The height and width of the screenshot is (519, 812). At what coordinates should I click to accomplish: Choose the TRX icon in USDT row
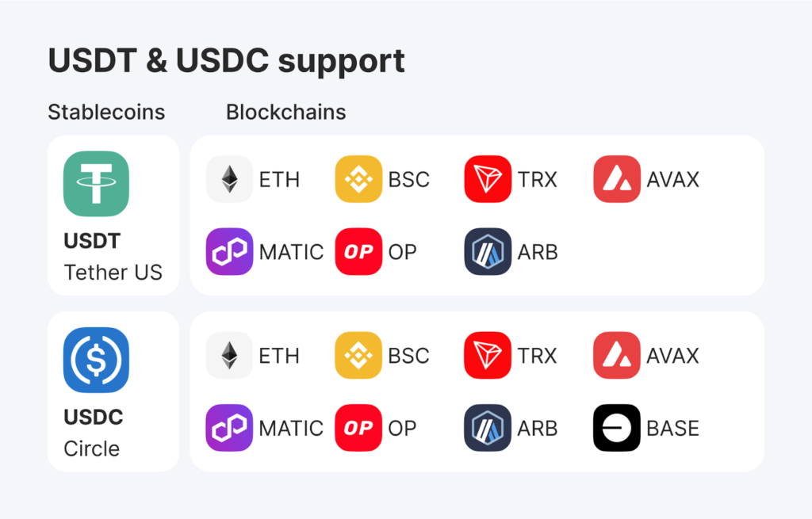pos(488,179)
